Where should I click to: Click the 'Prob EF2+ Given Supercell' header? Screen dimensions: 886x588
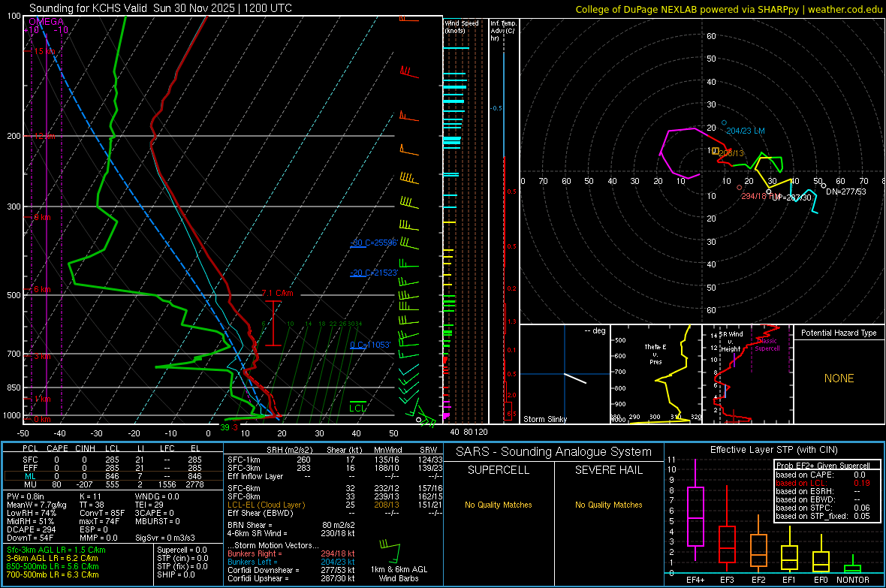(823, 466)
